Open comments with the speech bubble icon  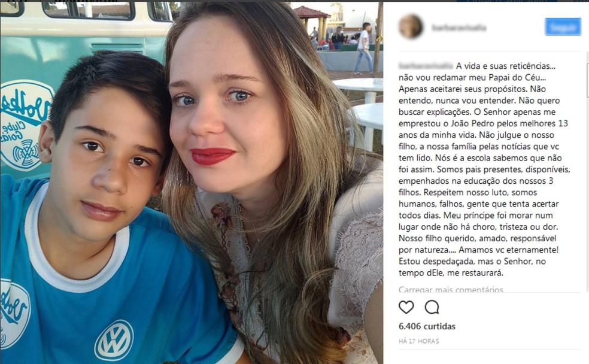[x=432, y=307]
